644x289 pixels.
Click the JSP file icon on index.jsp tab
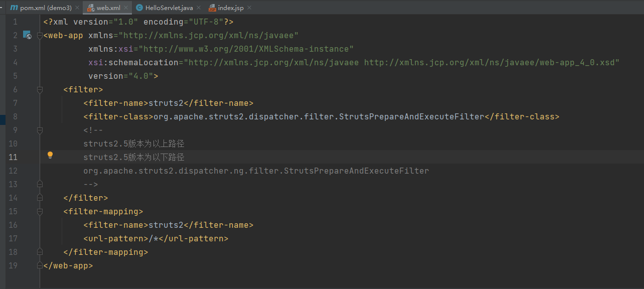tap(213, 8)
